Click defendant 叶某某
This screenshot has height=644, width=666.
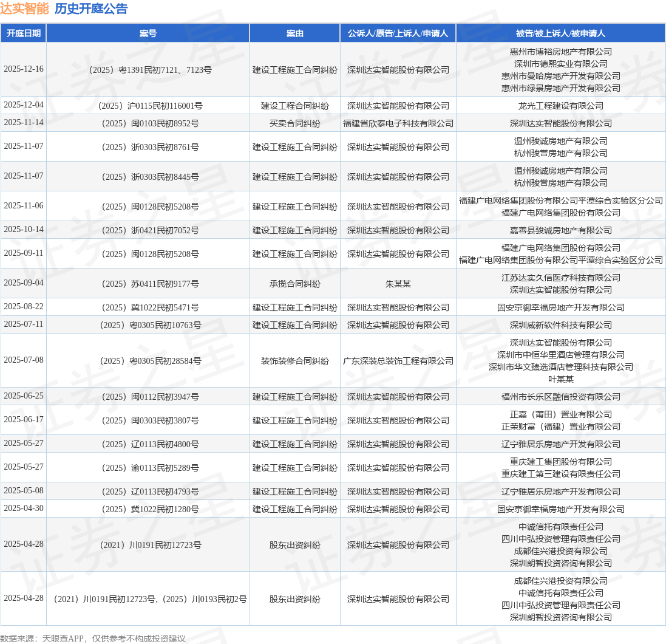(560, 379)
